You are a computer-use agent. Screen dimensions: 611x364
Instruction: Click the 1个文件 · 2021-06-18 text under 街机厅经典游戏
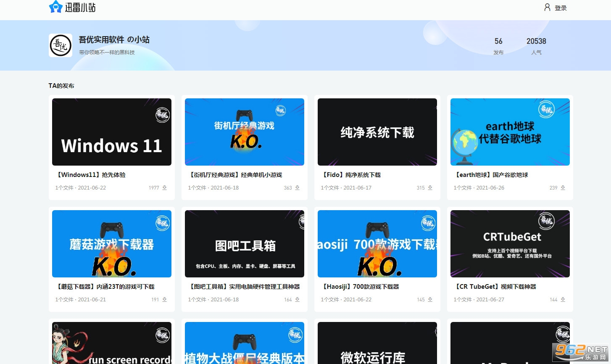pos(213,188)
